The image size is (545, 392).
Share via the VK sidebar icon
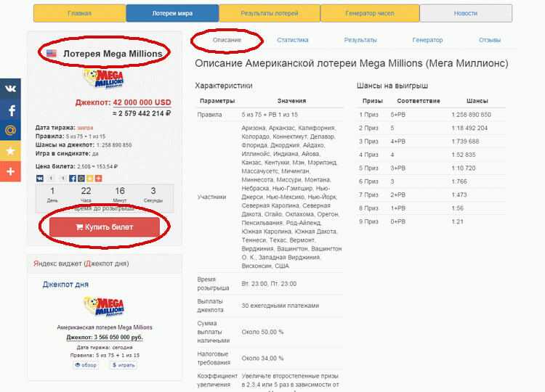click(10, 89)
